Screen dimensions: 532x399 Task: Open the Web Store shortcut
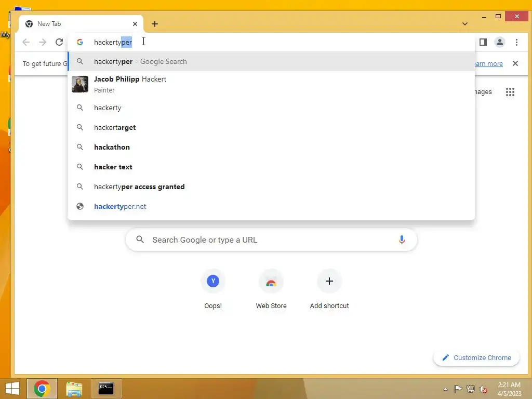click(x=271, y=289)
